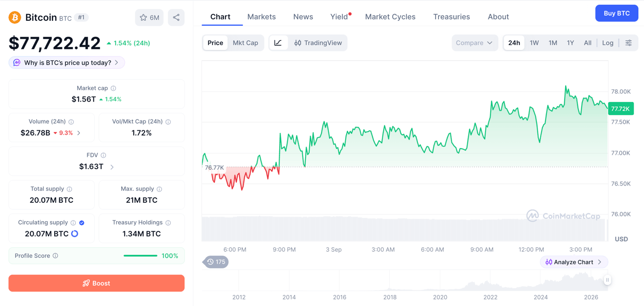Click the AI icon beside BTC price question
Viewport: 644px width, 306px height.
pyautogui.click(x=17, y=63)
